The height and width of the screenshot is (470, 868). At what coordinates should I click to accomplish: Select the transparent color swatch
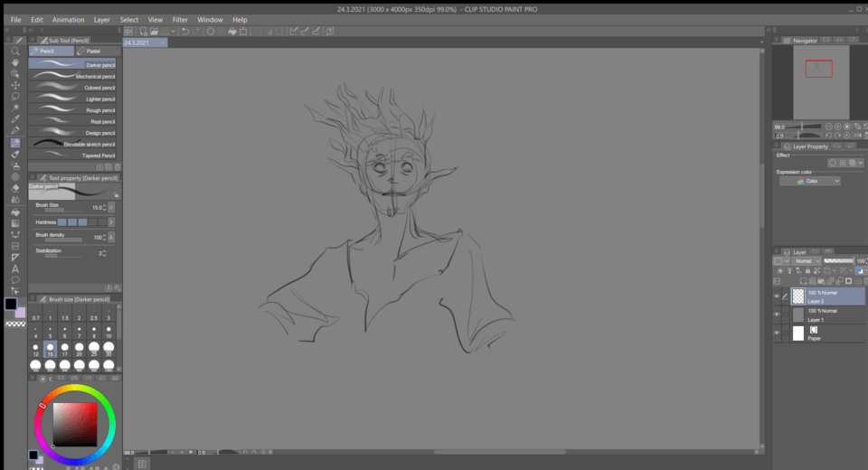pos(15,324)
